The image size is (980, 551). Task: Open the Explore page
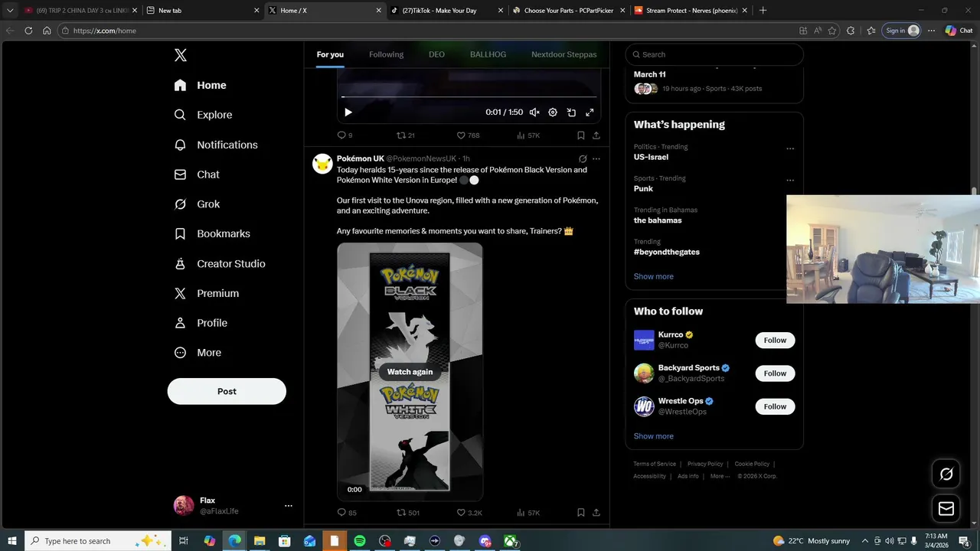click(204, 115)
